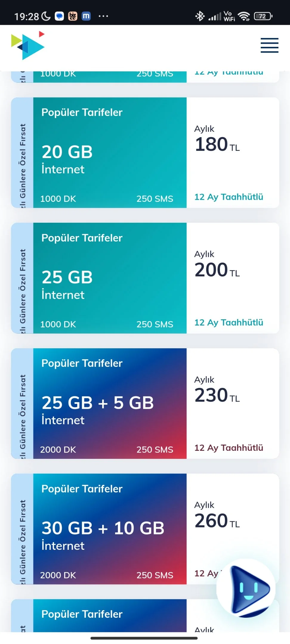Tap the 200 TL monthly price
Viewport: 290px width, 644px height.
point(217,270)
